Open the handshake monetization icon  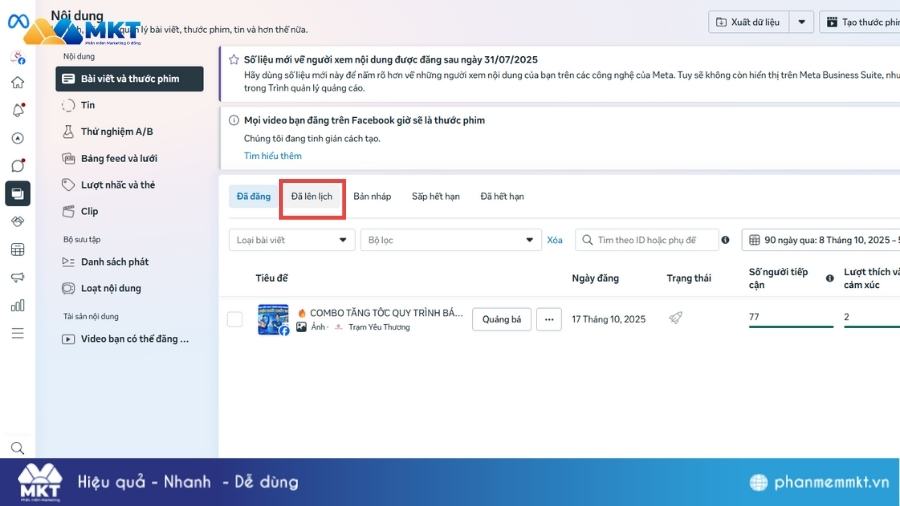(x=18, y=221)
